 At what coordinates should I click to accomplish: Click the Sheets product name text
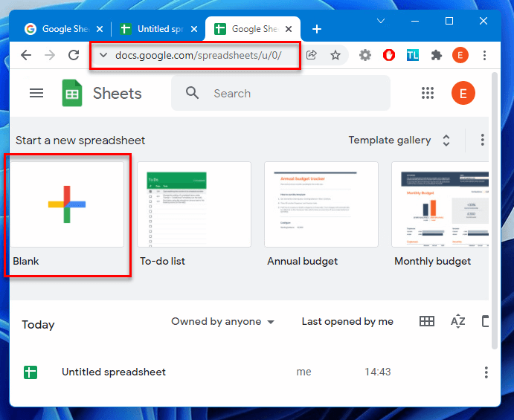(118, 94)
